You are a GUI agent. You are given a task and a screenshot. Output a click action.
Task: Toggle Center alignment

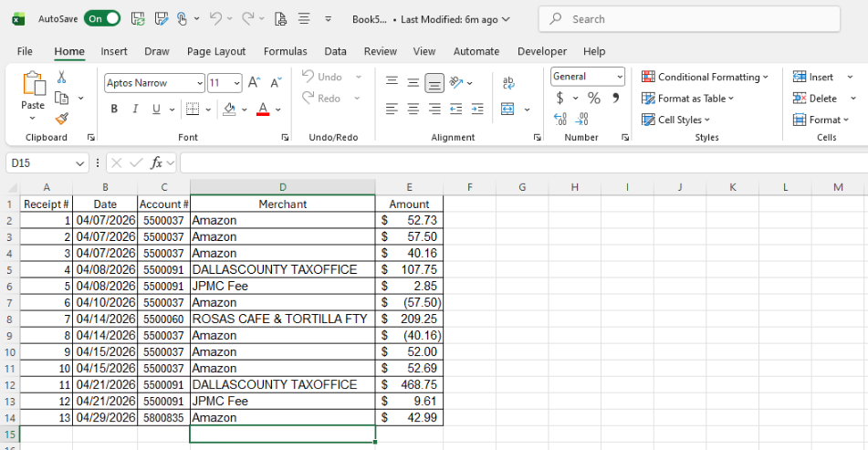tap(413, 109)
